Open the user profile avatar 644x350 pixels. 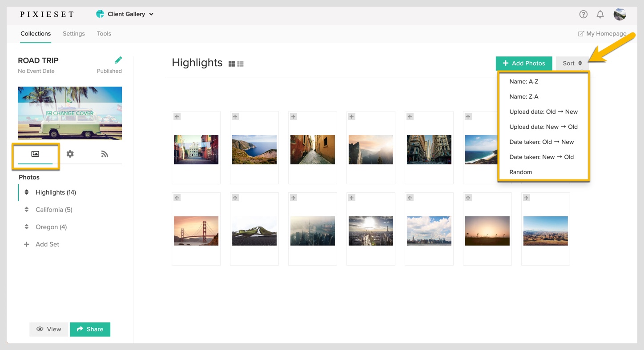tap(620, 14)
